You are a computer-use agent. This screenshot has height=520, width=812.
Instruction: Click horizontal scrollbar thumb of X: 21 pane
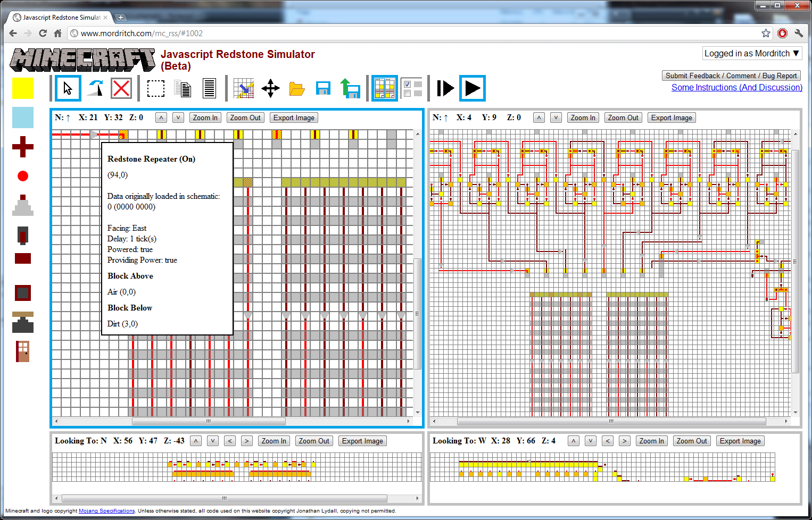coord(209,421)
